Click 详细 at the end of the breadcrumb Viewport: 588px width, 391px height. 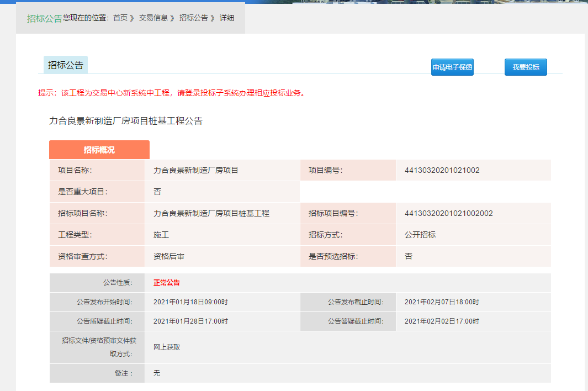point(227,18)
